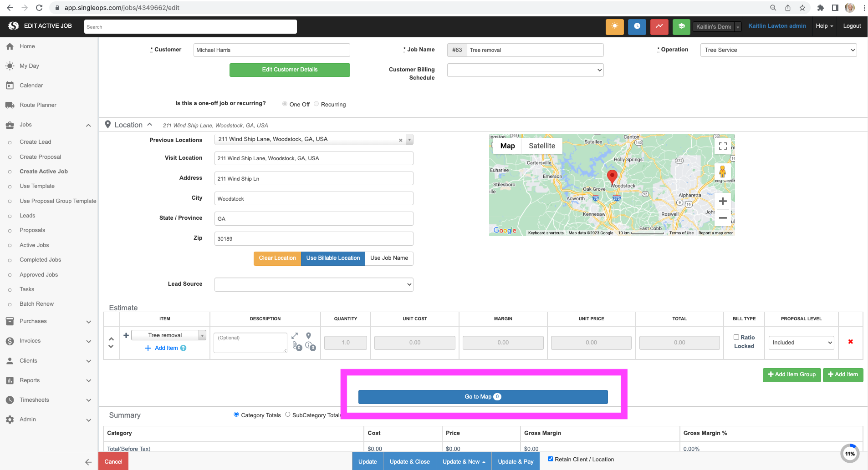Screen dimensions: 868x470
Task: Click the Edit Customer Details button
Action: [290, 70]
